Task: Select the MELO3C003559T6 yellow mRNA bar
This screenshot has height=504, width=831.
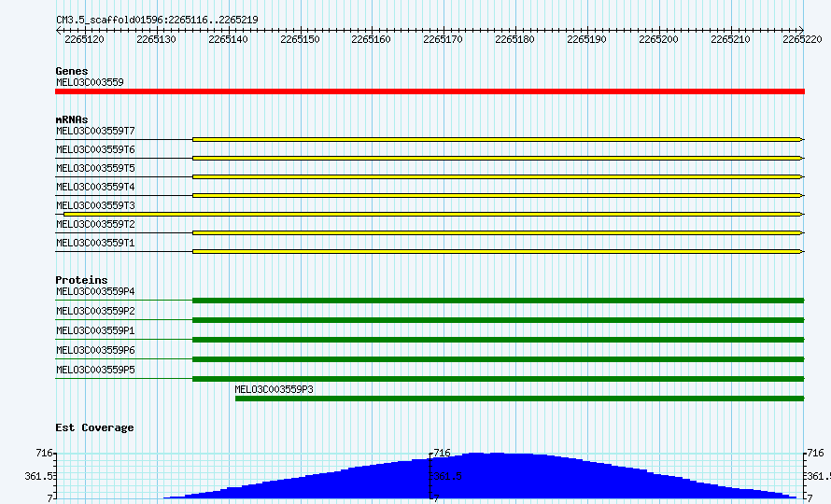Action: (x=497, y=158)
